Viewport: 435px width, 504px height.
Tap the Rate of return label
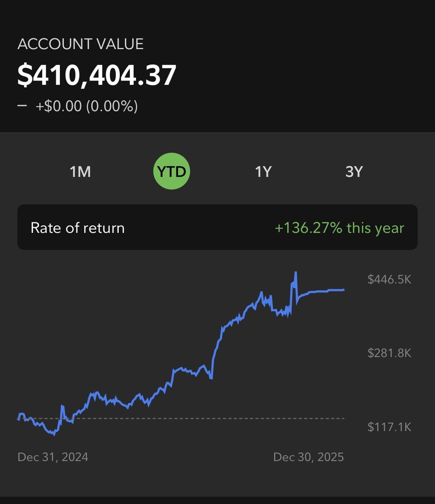[x=78, y=228]
